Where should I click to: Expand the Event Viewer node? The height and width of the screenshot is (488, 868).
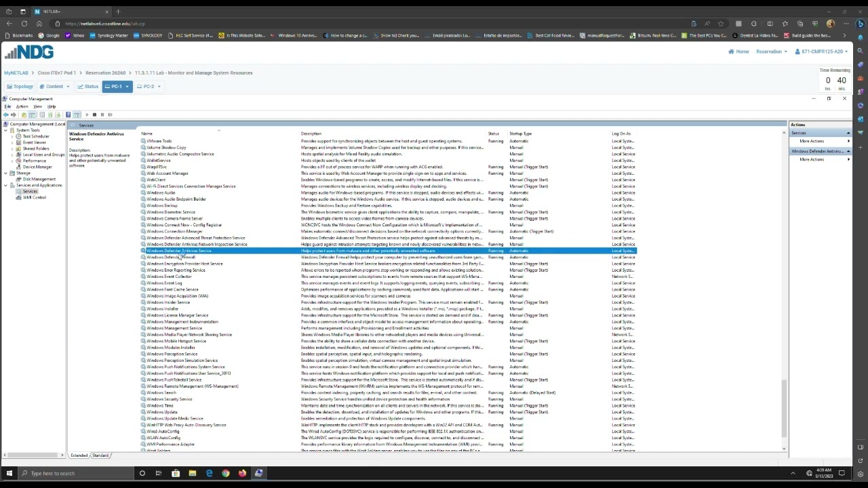[x=12, y=142]
